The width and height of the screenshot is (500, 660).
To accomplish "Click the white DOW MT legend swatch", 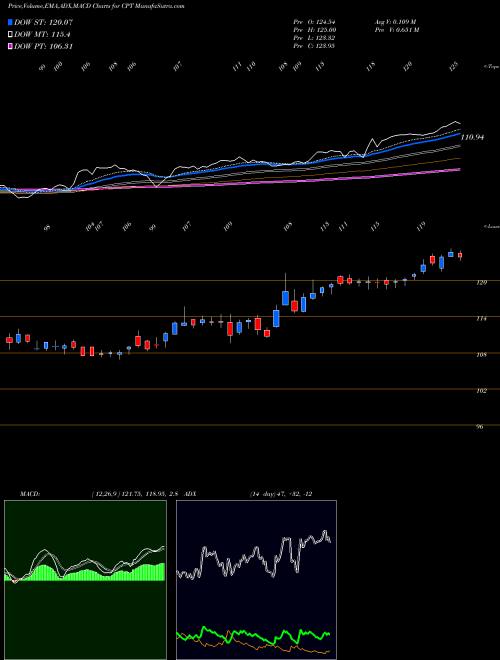I will click(10, 34).
